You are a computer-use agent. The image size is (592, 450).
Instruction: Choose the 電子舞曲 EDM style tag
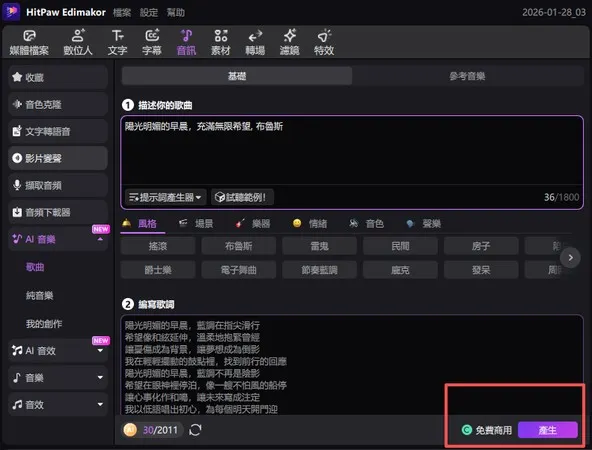239,270
